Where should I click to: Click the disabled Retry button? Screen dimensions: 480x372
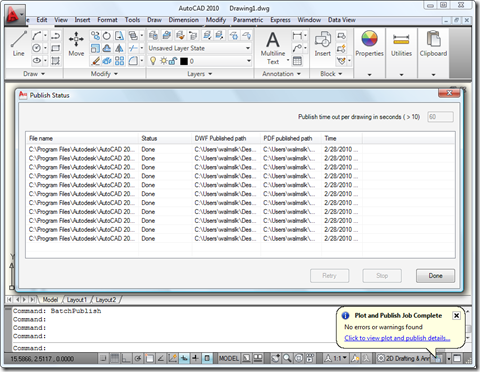tap(329, 276)
